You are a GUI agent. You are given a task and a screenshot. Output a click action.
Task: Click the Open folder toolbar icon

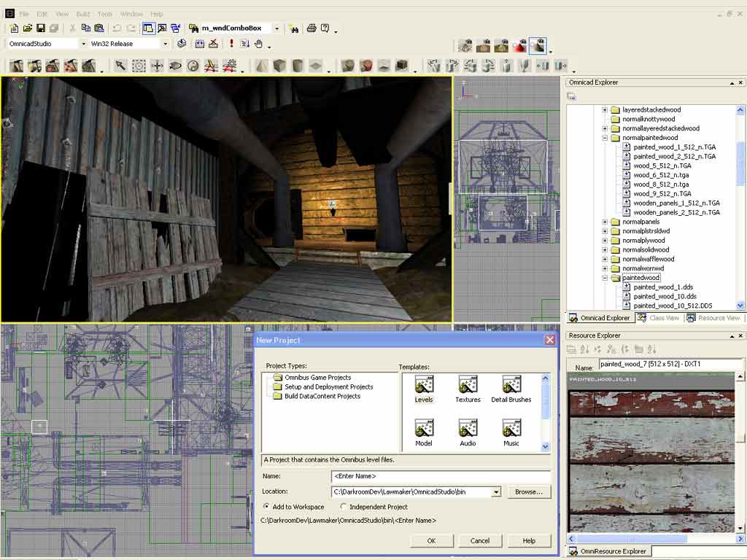pos(28,28)
